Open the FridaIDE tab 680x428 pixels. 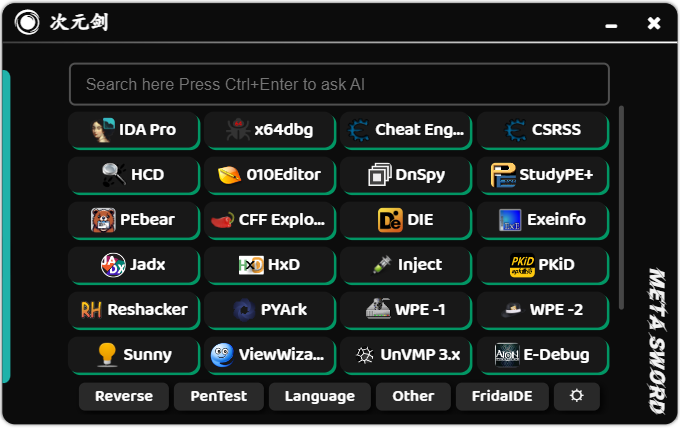502,396
